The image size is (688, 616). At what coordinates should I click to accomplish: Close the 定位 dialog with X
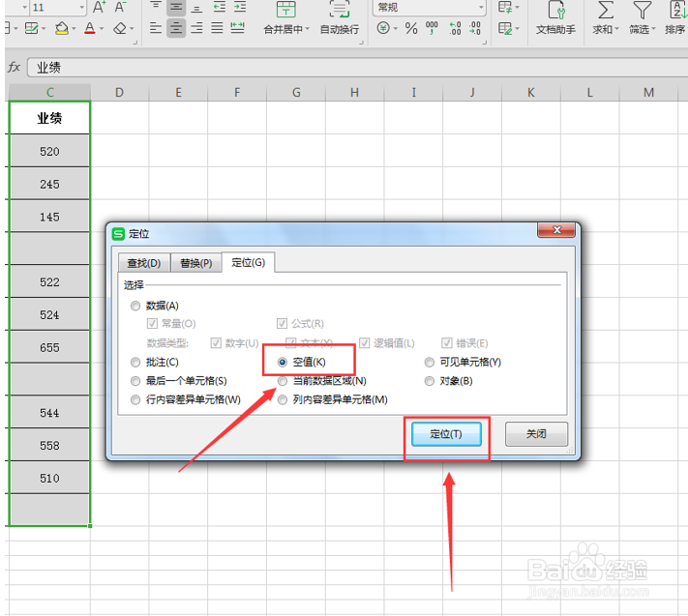pos(556,230)
